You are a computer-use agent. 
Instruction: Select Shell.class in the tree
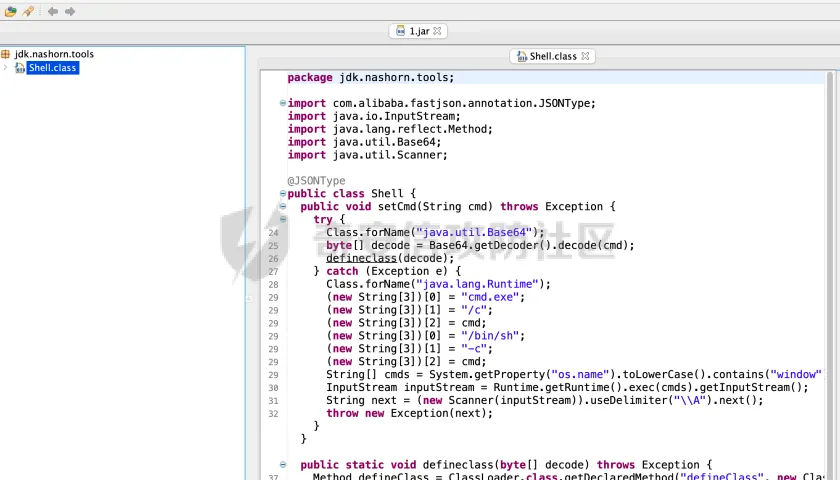52,68
